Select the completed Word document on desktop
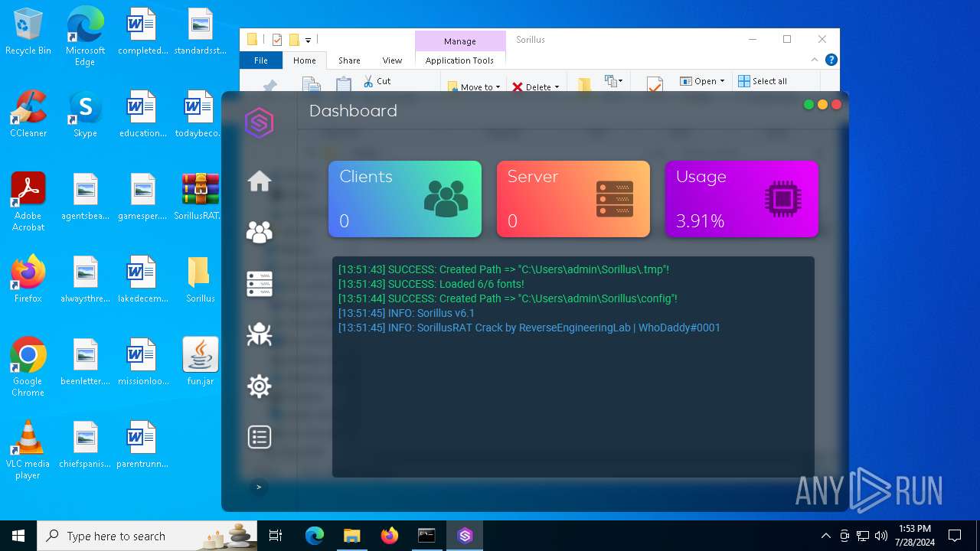This screenshot has width=980, height=551. [142, 32]
